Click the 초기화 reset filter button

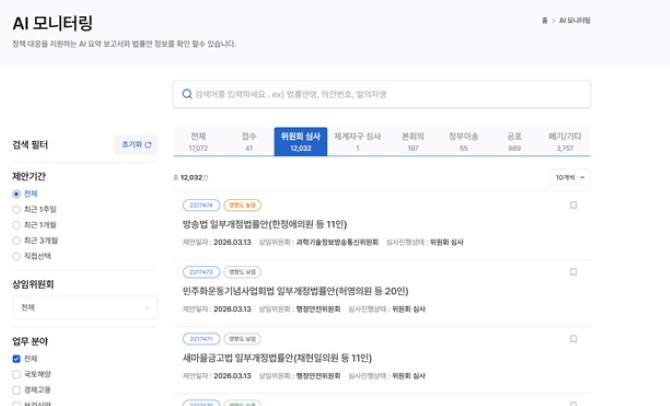click(136, 144)
